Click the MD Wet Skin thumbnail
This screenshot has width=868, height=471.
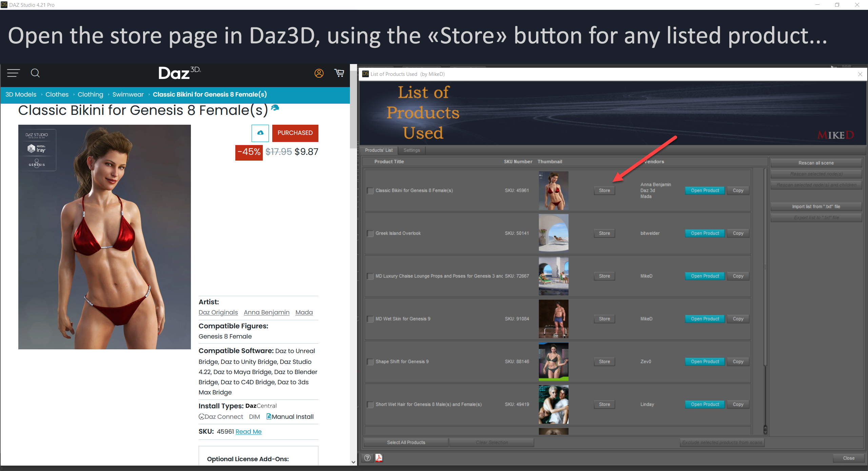[553, 319]
